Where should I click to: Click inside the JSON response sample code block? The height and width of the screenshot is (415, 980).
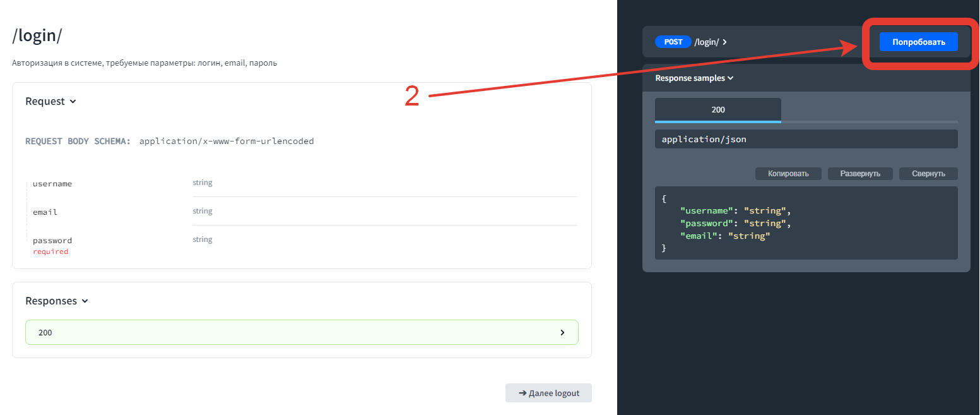coord(806,223)
